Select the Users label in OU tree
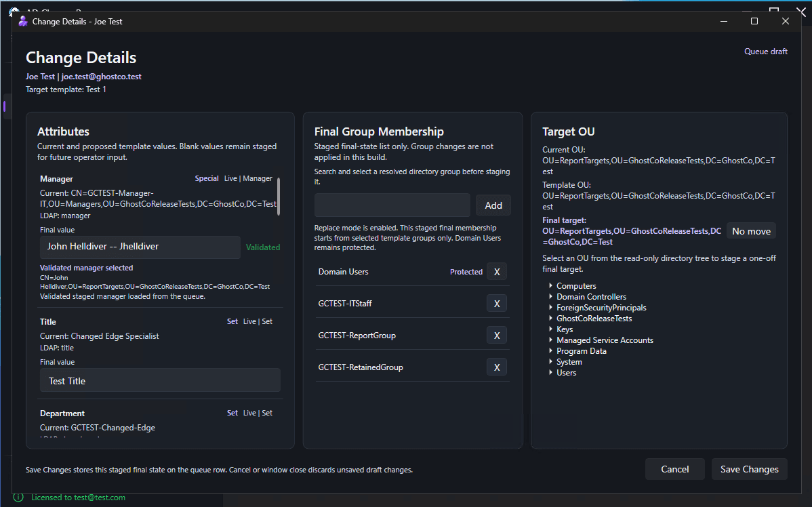The image size is (812, 507). click(x=566, y=373)
